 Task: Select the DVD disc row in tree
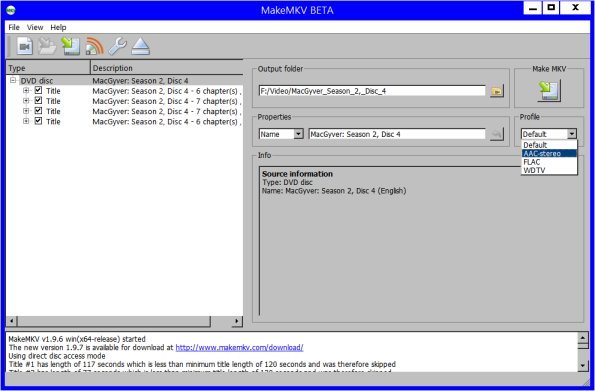124,80
